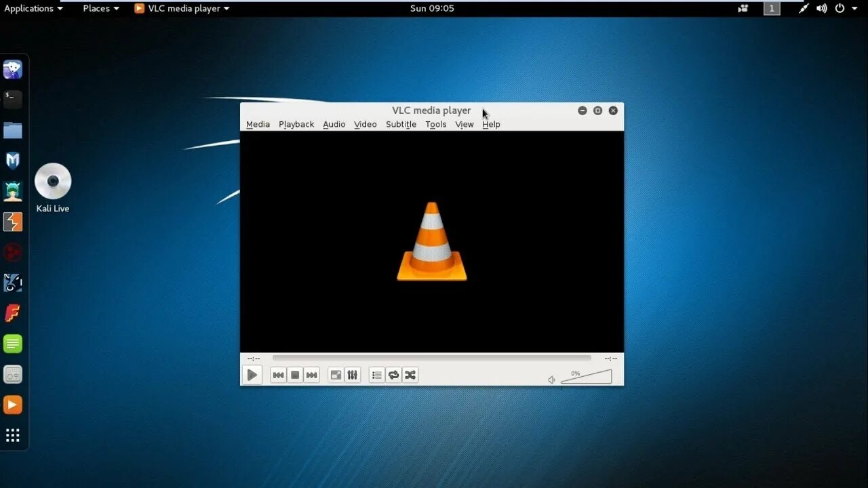Click the VLC cone in video area
Screen dimensions: 868x488
point(432,241)
